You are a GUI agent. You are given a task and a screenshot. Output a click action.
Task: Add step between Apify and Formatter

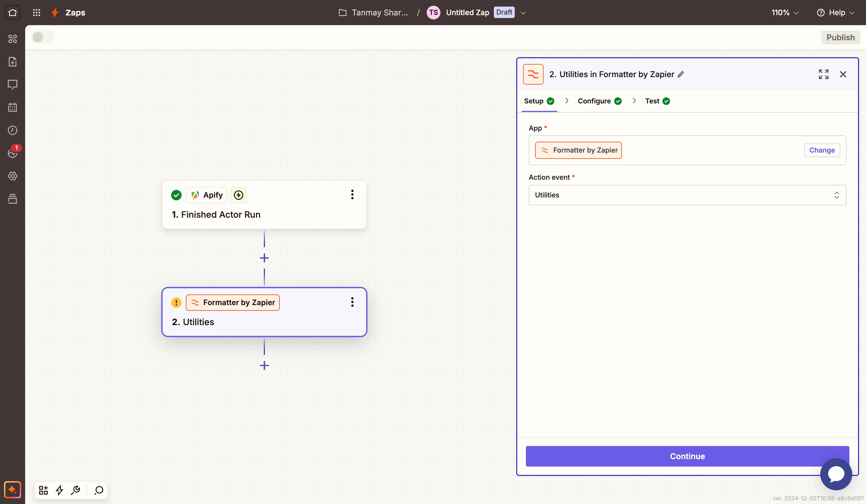[264, 258]
